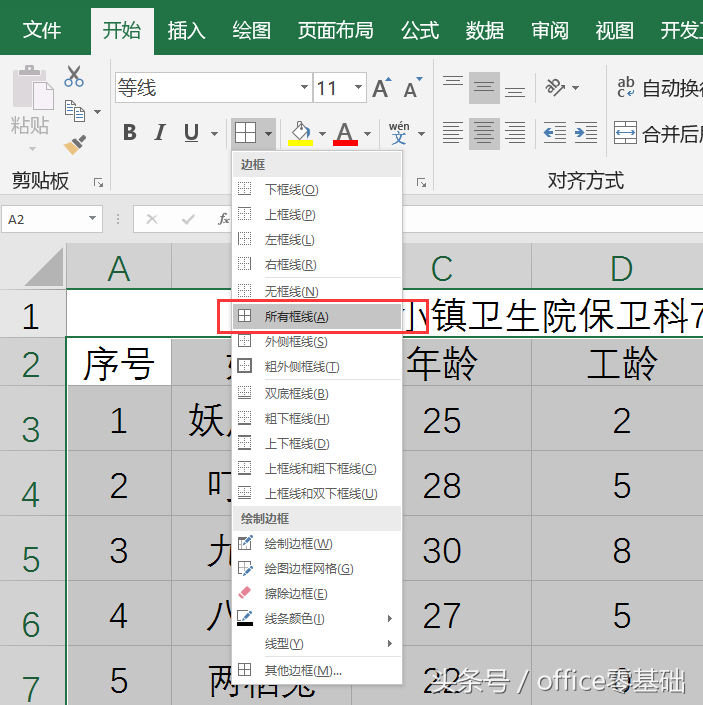
Task: Open 其他边框(M)... dialog
Action: (x=317, y=671)
